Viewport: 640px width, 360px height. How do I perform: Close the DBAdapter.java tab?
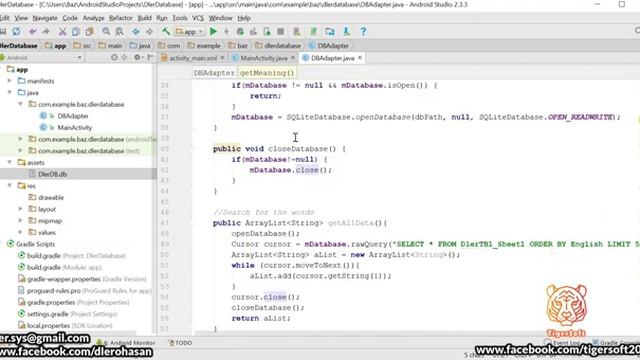(360, 58)
